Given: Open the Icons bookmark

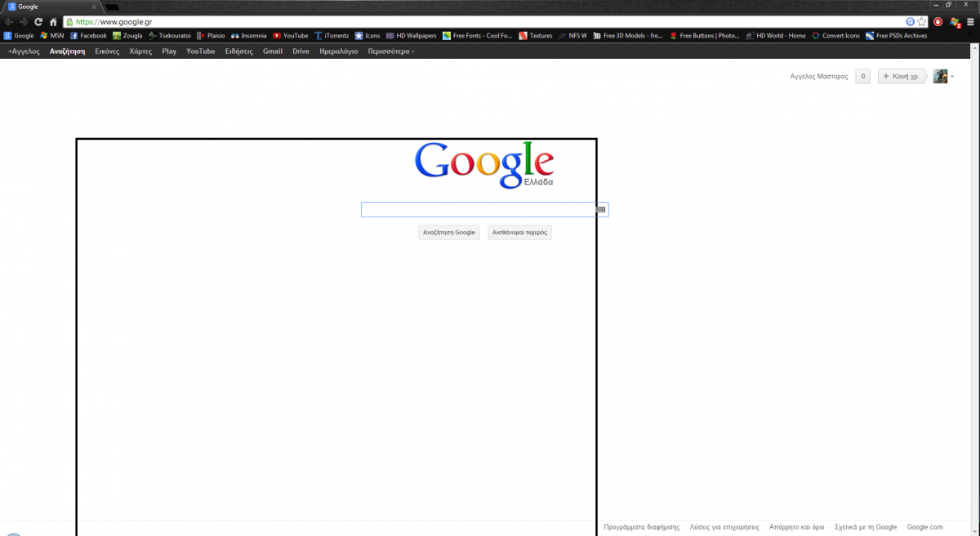Looking at the screenshot, I should 367,36.
